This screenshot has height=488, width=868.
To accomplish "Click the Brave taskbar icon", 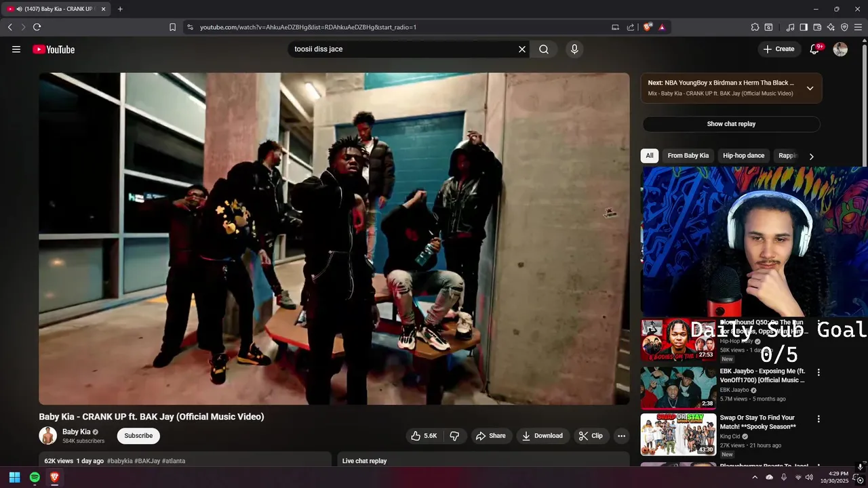I will (x=55, y=478).
